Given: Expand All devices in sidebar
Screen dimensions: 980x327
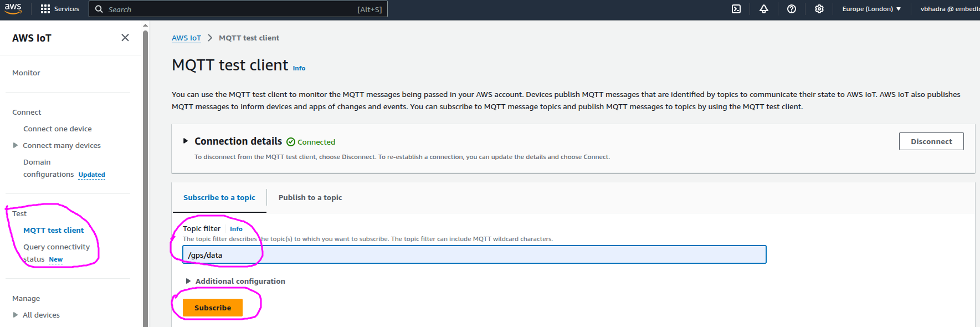Looking at the screenshot, I should click(x=16, y=315).
